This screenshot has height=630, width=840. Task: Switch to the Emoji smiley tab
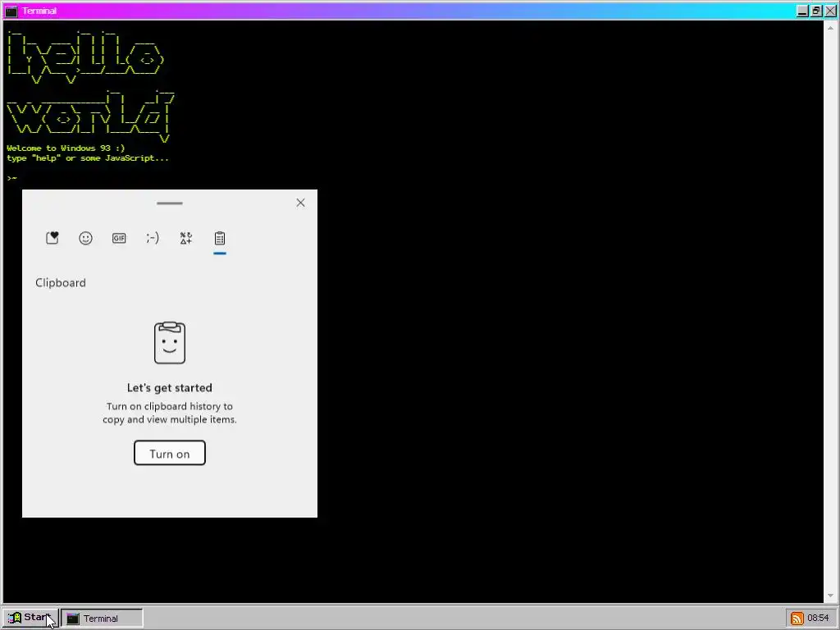85,238
